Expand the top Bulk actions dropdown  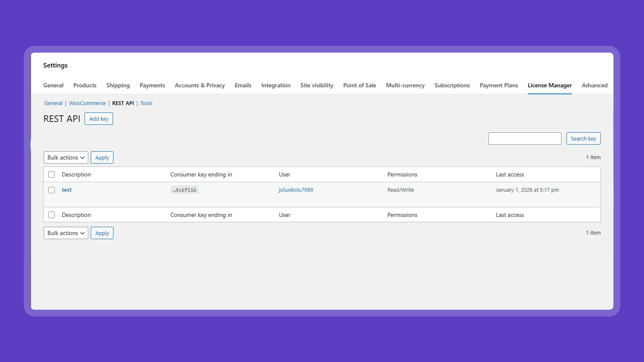(66, 158)
